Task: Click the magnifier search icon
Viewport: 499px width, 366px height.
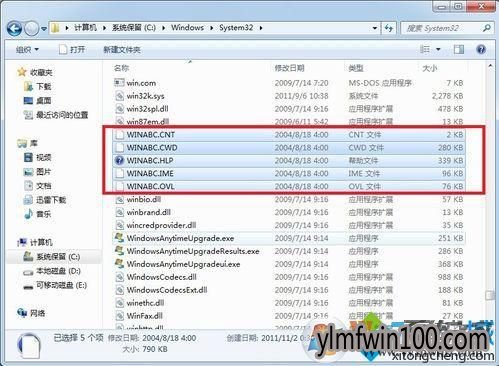Action: click(487, 28)
